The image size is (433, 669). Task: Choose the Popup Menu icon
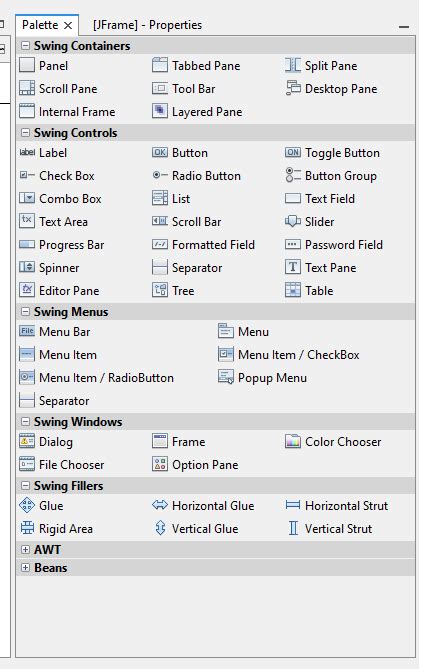pos(226,377)
